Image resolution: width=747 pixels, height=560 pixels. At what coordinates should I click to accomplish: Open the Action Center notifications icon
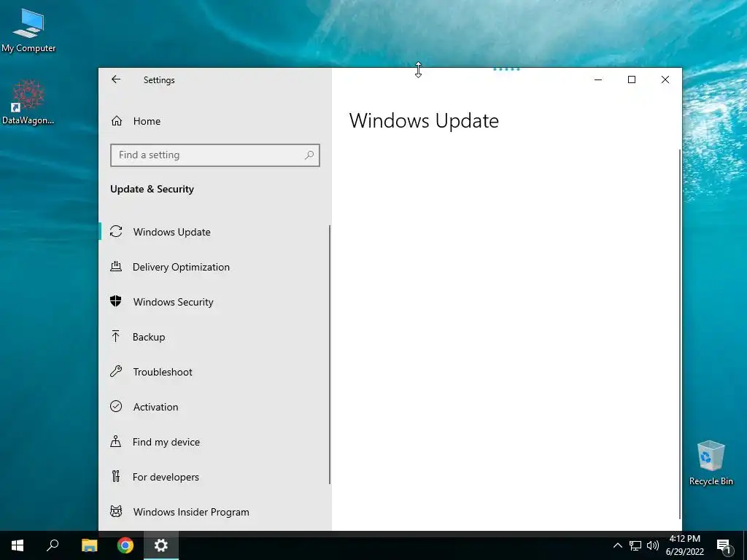[x=724, y=546]
